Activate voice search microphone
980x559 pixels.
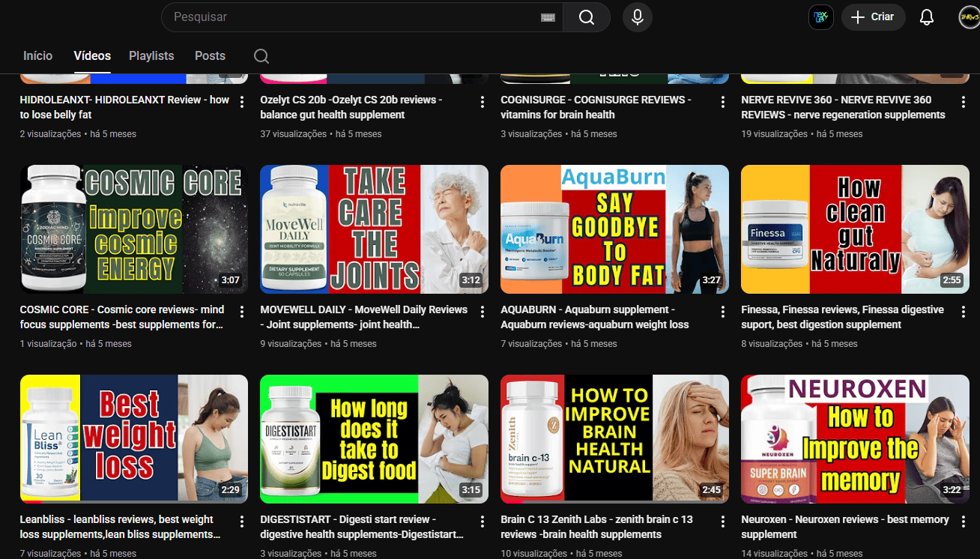pos(637,17)
